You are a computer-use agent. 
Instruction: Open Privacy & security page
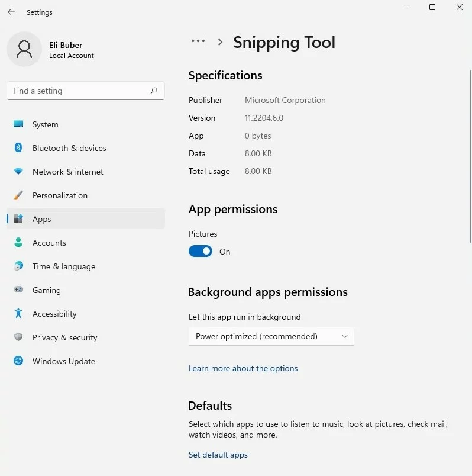[86, 337]
